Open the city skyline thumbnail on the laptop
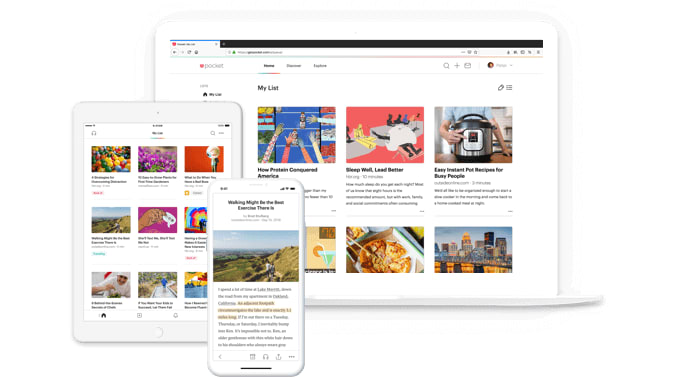Image resolution: width=680 pixels, height=378 pixels. click(x=473, y=250)
